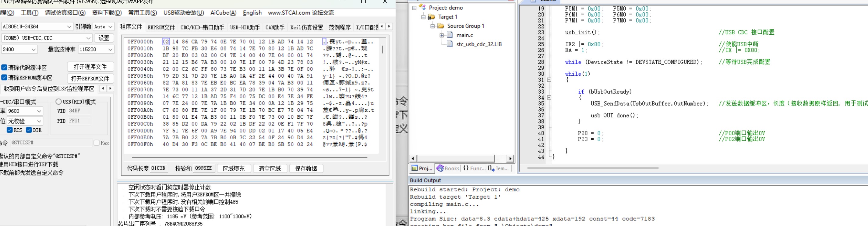Click the 打开EEPROM文件 button

click(x=90, y=78)
